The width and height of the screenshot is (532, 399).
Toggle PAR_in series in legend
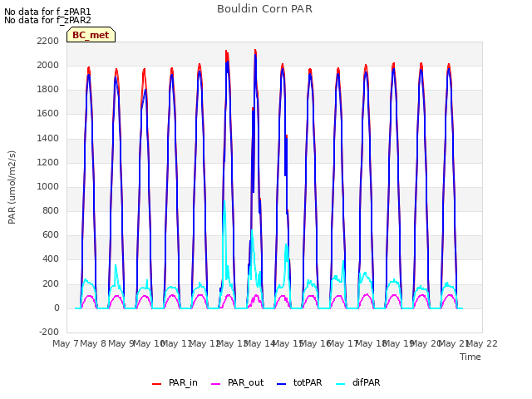click(x=175, y=382)
